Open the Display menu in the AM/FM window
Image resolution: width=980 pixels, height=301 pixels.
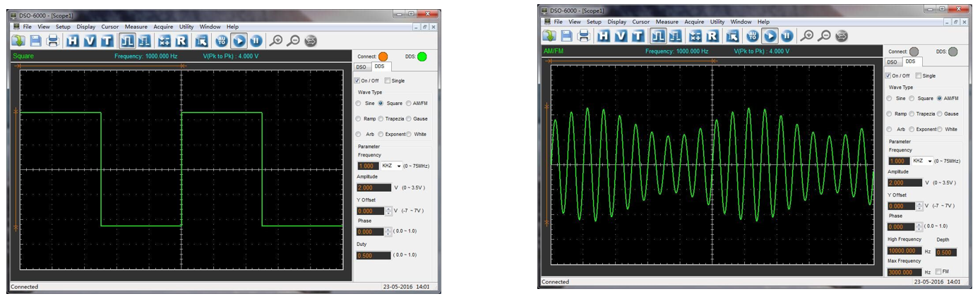[x=617, y=22]
